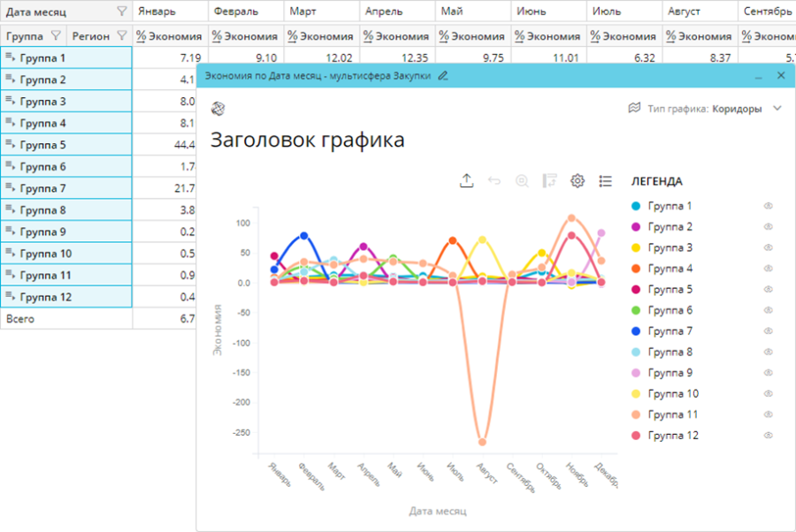Image resolution: width=796 pixels, height=532 pixels.
Task: Click the zoom reset magnifier icon
Action: coord(522,180)
